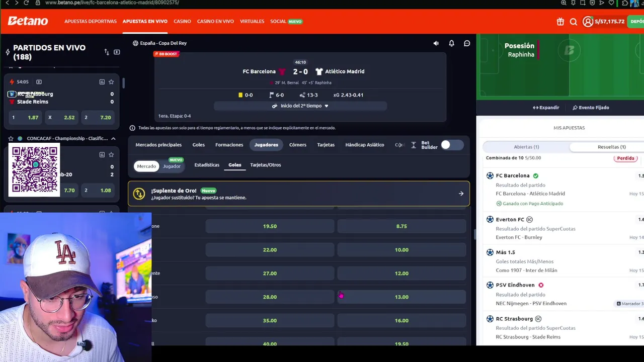
Task: Select odds 19.50
Action: [270, 226]
